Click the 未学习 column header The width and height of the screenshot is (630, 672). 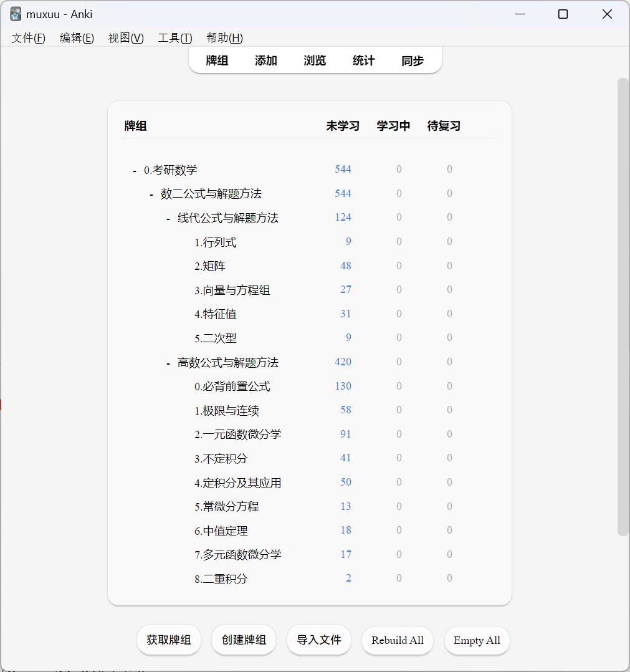(x=343, y=126)
